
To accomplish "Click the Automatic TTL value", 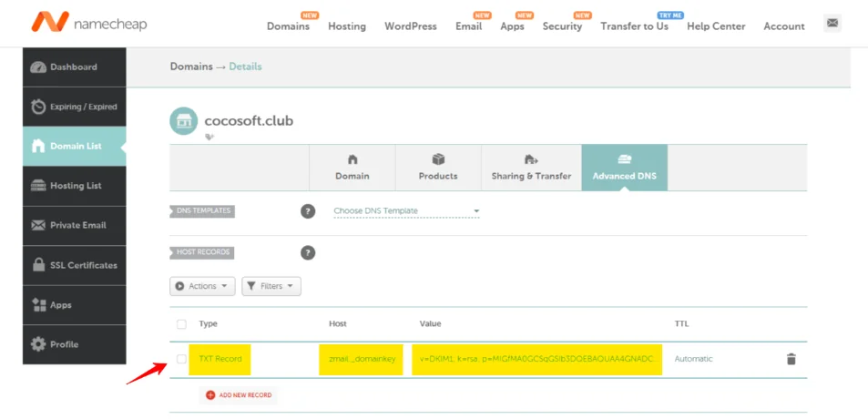I will 694,359.
